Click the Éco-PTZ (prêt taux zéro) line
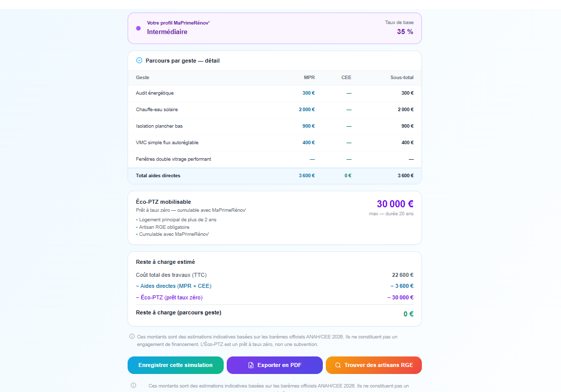This screenshot has width=561, height=392. coord(275,297)
